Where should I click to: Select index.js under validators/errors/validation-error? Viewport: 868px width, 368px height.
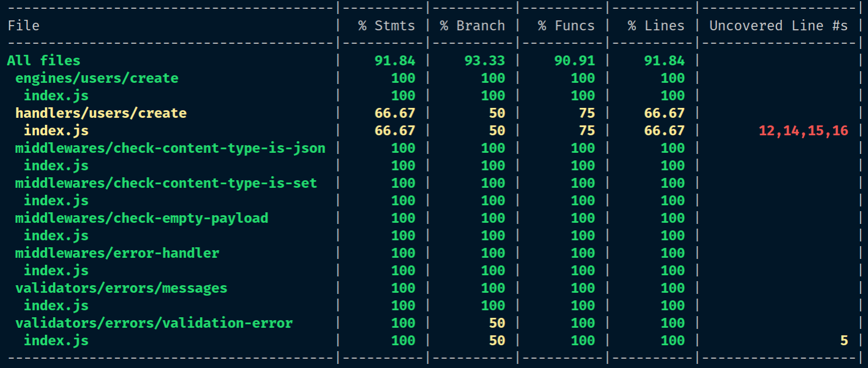click(56, 341)
